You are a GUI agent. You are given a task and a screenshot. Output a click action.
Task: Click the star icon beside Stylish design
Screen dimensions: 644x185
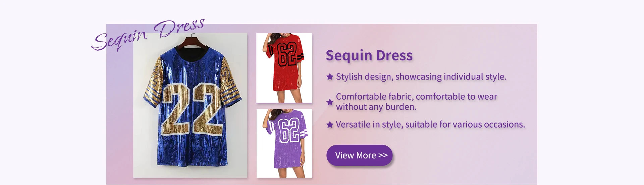click(330, 77)
